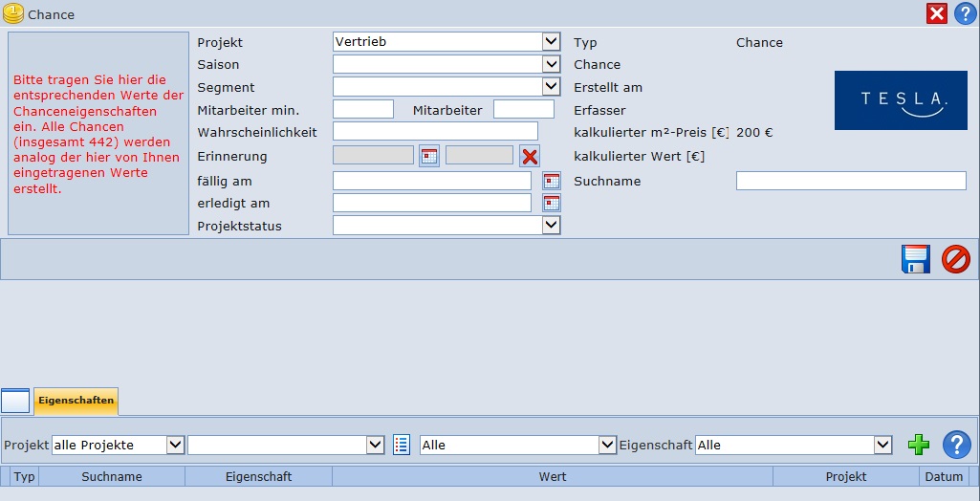Open the Projektstatus dropdown

point(551,225)
